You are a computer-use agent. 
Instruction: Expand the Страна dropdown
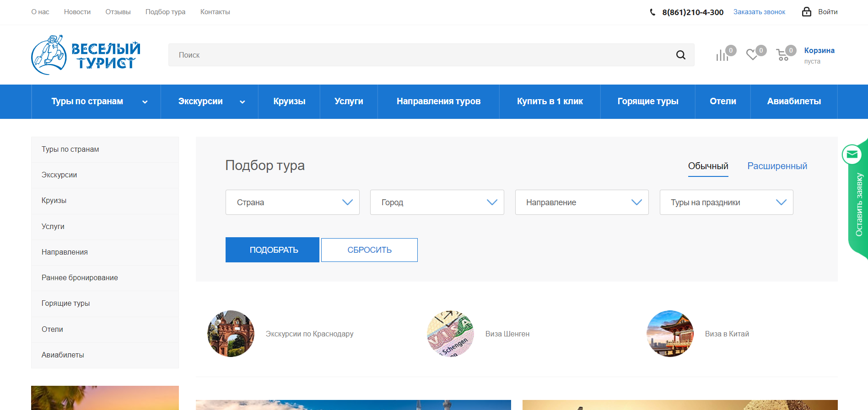pyautogui.click(x=292, y=202)
